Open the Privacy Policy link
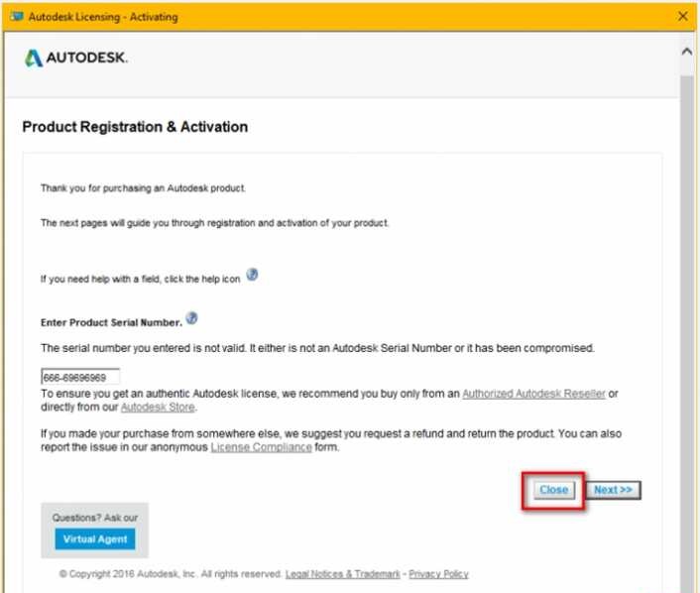Screen dimensions: 700x593 (438, 574)
